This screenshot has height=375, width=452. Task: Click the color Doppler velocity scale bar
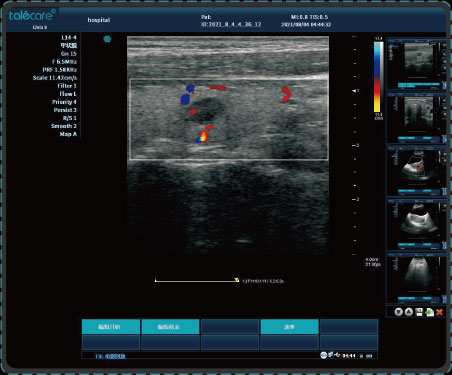(378, 76)
